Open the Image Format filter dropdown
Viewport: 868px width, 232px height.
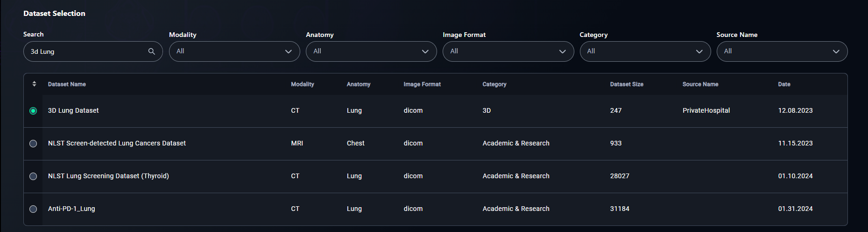tap(508, 51)
